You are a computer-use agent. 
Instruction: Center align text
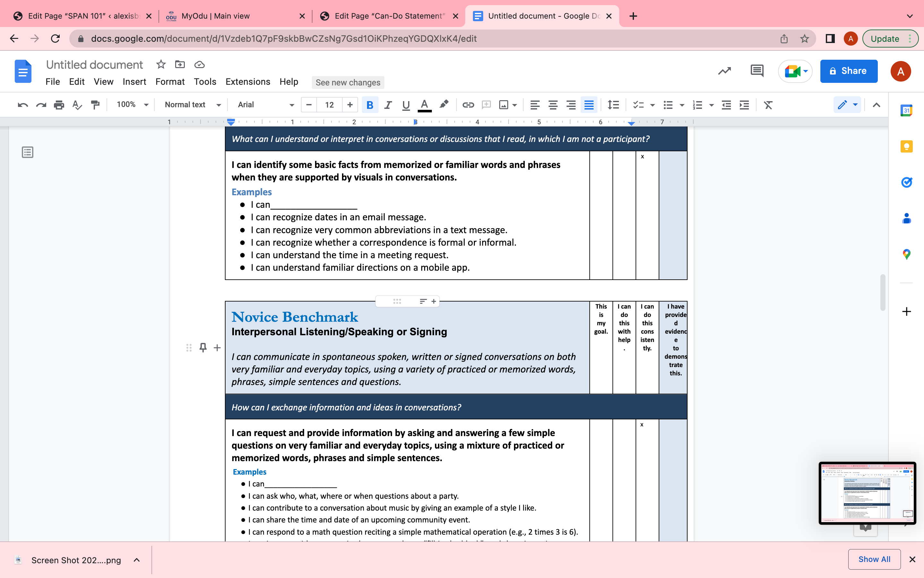pos(553,105)
